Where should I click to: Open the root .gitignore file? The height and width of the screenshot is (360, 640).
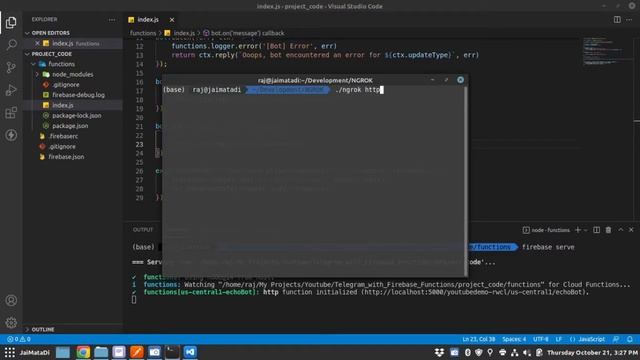tap(62, 147)
